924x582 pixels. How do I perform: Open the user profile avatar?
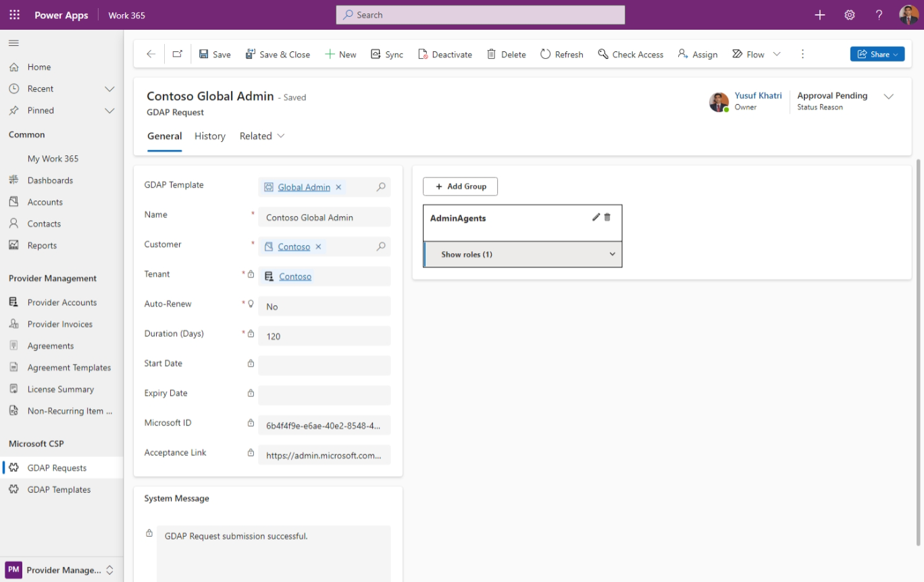[x=908, y=15]
